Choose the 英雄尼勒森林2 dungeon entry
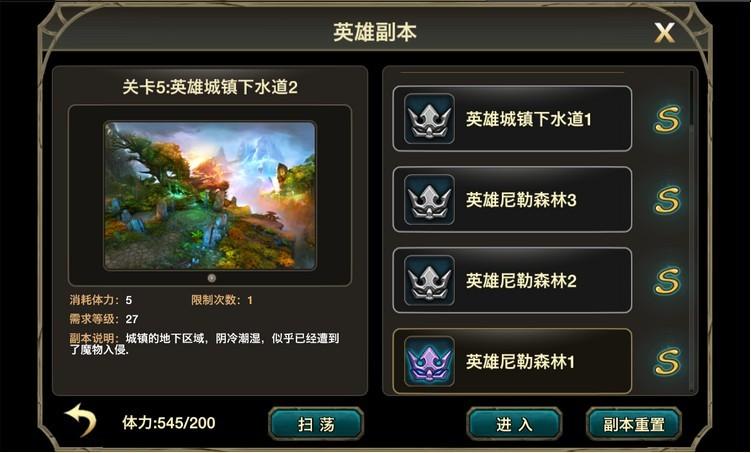The height and width of the screenshot is (453, 751). pyautogui.click(x=512, y=281)
